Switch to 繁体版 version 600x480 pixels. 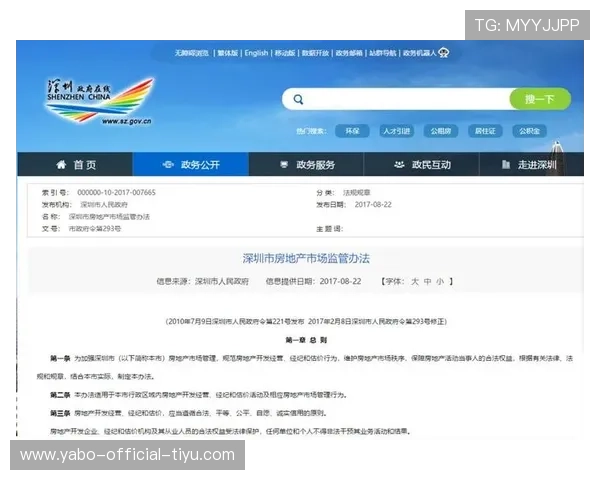coord(228,53)
